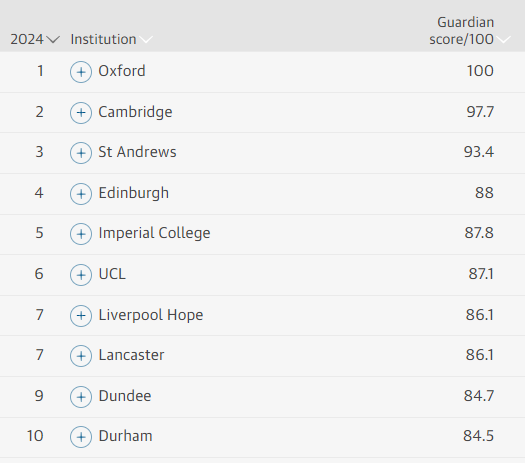The image size is (525, 463).
Task: Click the Liverpool Hope name
Action: coord(151,315)
